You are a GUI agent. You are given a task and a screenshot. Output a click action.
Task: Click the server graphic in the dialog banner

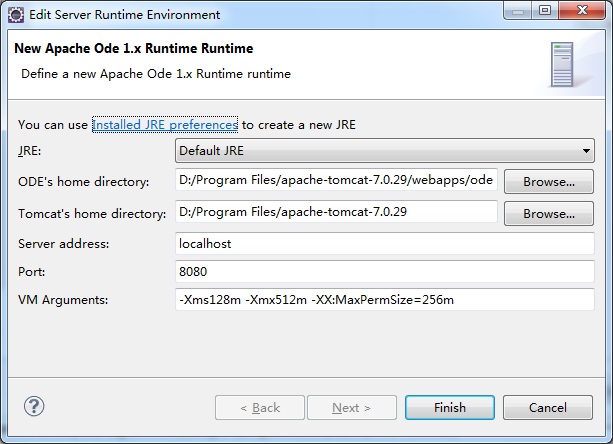pyautogui.click(x=562, y=64)
